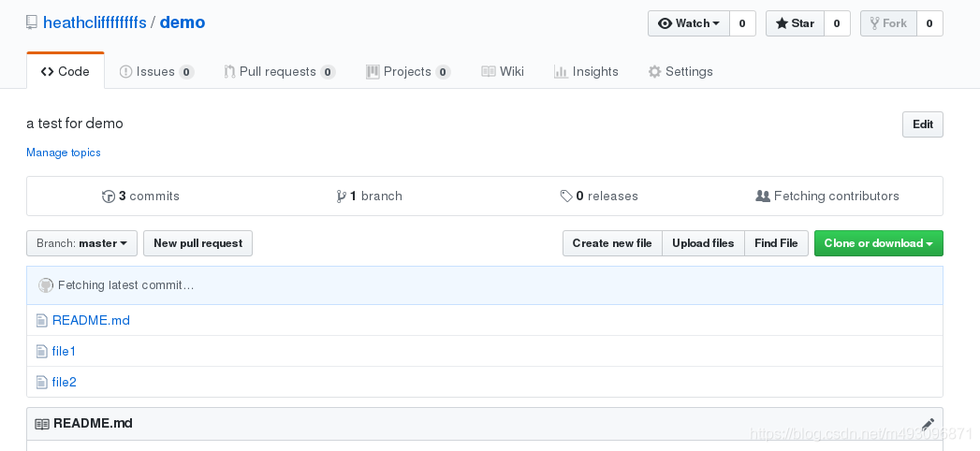Click the repository book icon beside owner name
Screen dimensions: 980x451
tap(33, 22)
